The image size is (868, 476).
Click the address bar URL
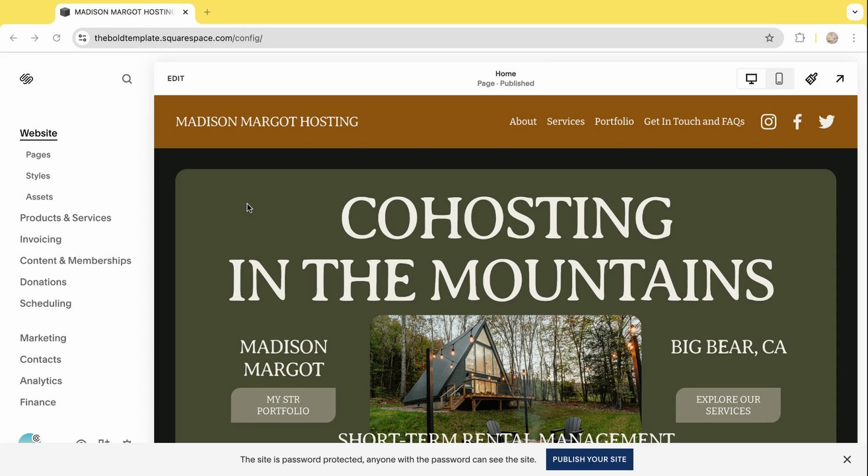178,38
